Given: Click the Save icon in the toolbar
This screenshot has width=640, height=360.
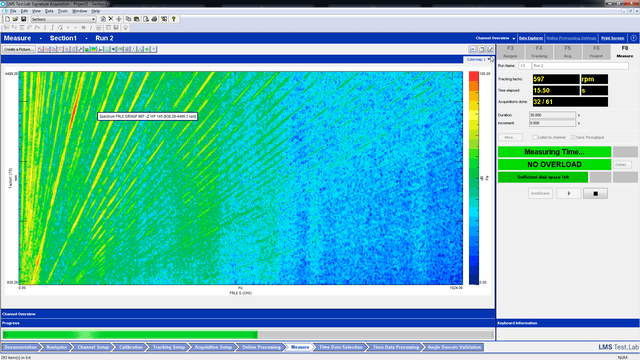Looking at the screenshot, I should (23, 19).
